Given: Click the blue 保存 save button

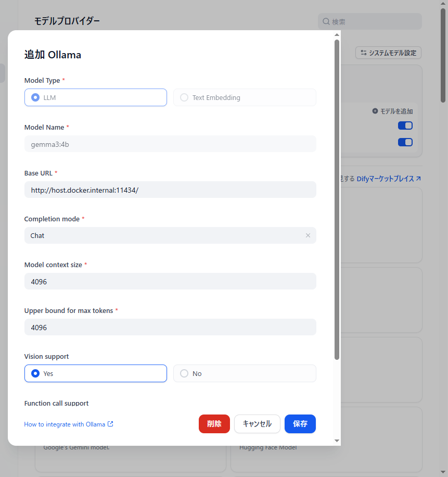Looking at the screenshot, I should [300, 424].
